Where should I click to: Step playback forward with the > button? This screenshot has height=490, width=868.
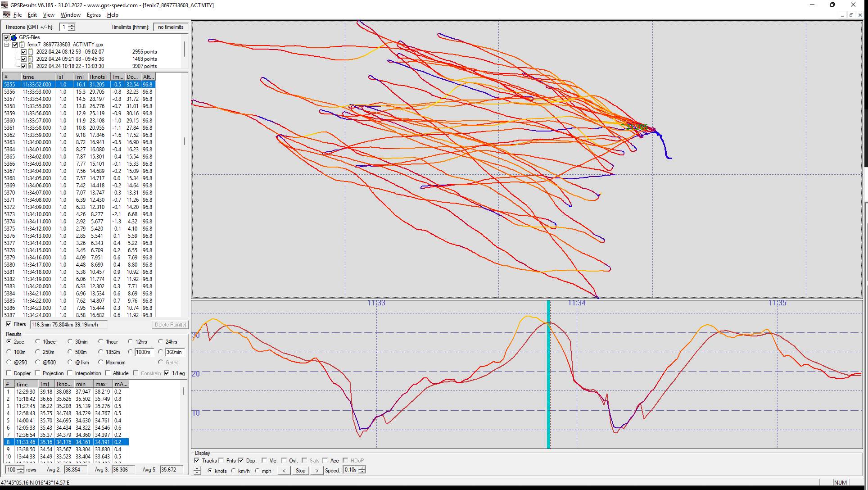click(x=316, y=471)
